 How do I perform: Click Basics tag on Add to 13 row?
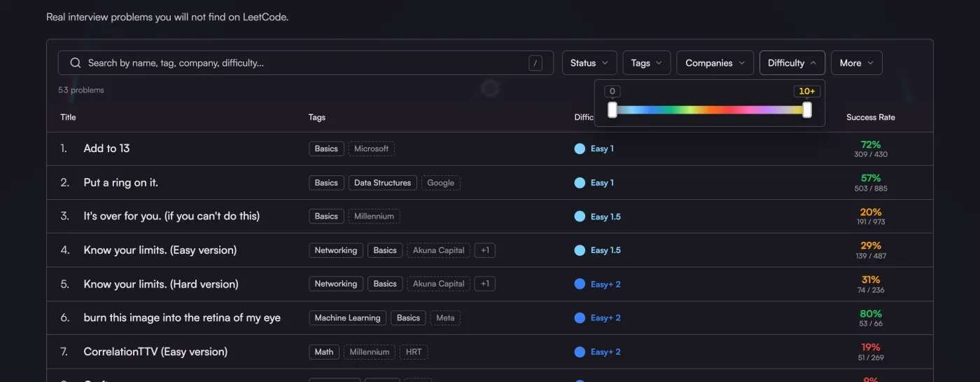(x=326, y=149)
